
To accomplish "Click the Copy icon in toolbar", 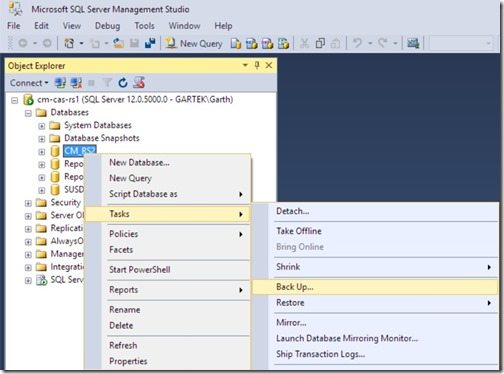I will coord(320,43).
